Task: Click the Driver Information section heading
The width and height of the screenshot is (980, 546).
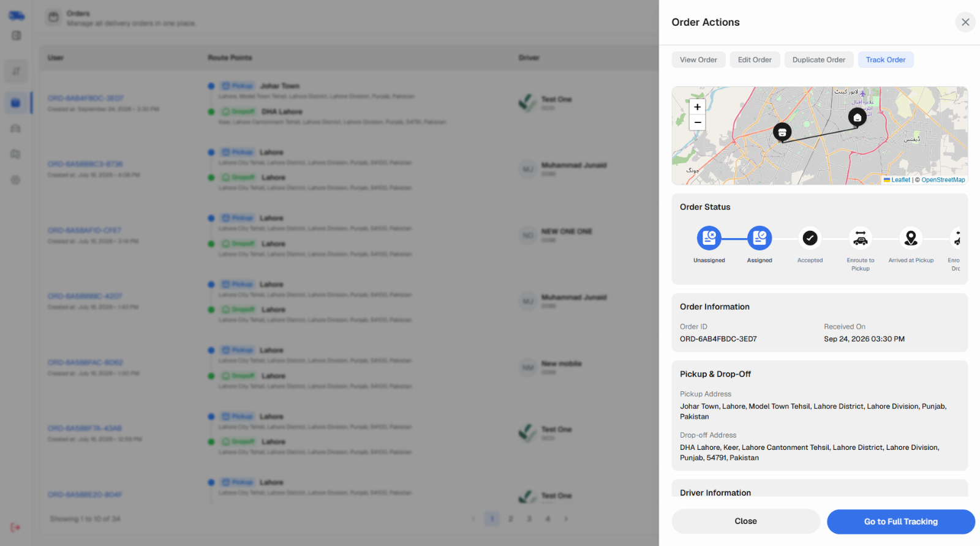Action: 715,493
